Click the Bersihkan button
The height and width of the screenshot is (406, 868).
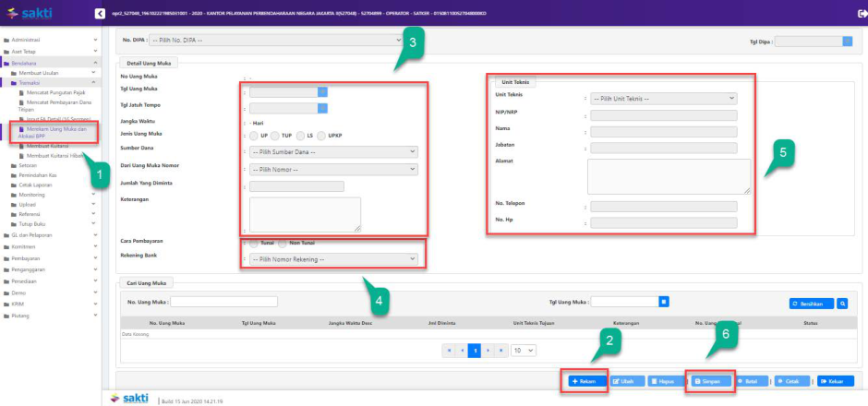tap(812, 303)
